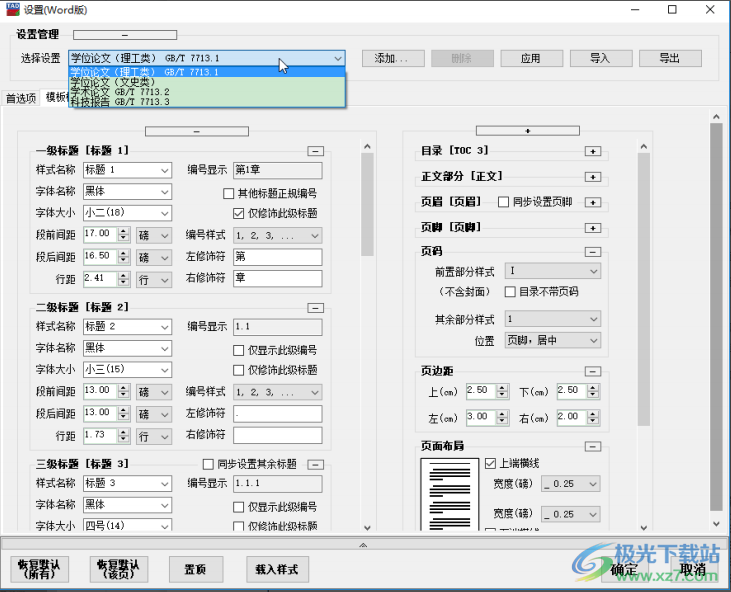Viewport: 731px width, 592px height.
Task: Select 学位论文（文史类） from dropdown list
Action: [x=207, y=82]
